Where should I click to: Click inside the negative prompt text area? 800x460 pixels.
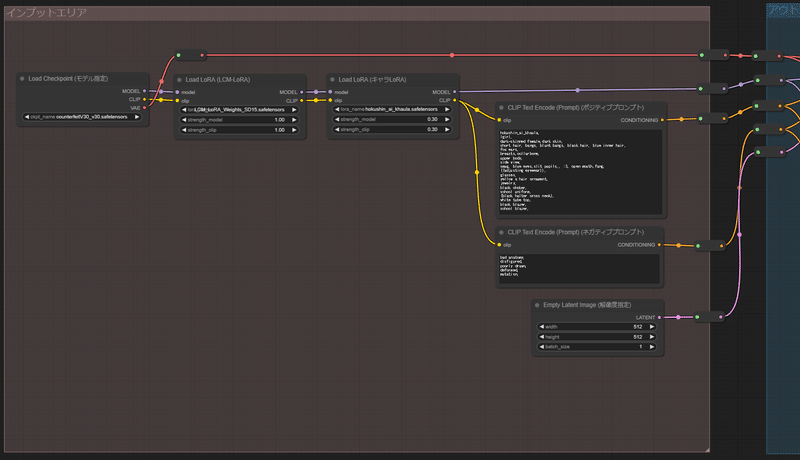pos(579,268)
